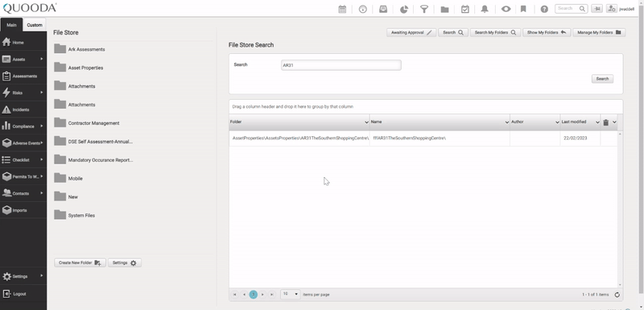Click AssetProperties\AssetsProperties\AR31 folder cell
644x310 pixels.
pos(299,138)
